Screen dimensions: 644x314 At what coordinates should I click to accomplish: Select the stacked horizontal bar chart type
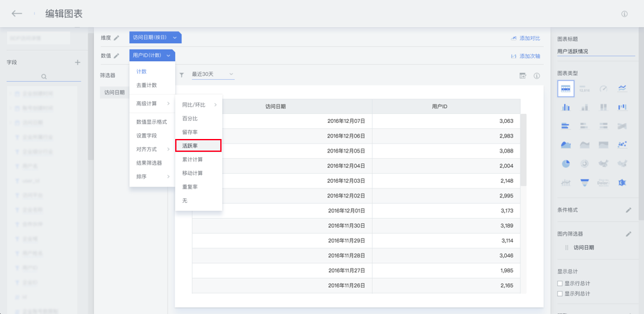584,125
